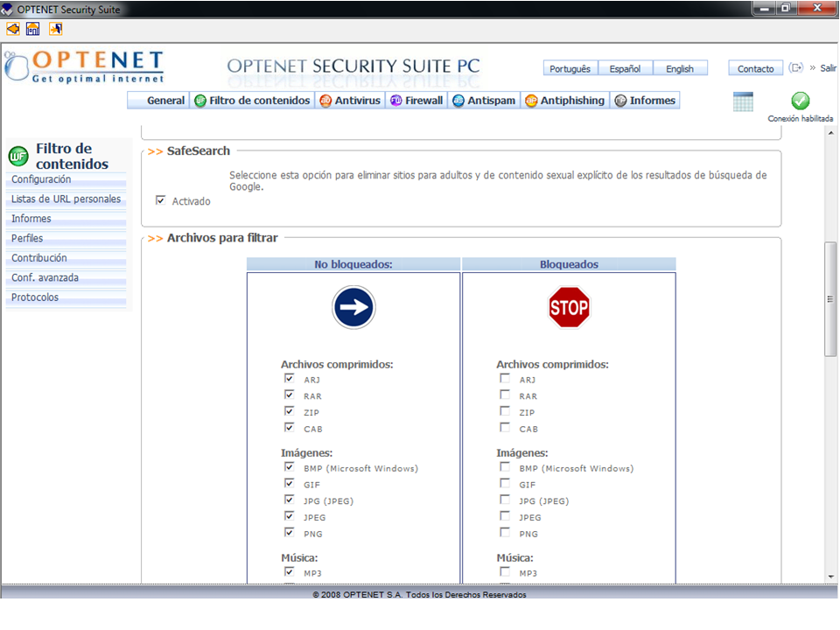The height and width of the screenshot is (630, 840).
Task: Check MP3 in the Bloqueados column
Action: (x=504, y=572)
